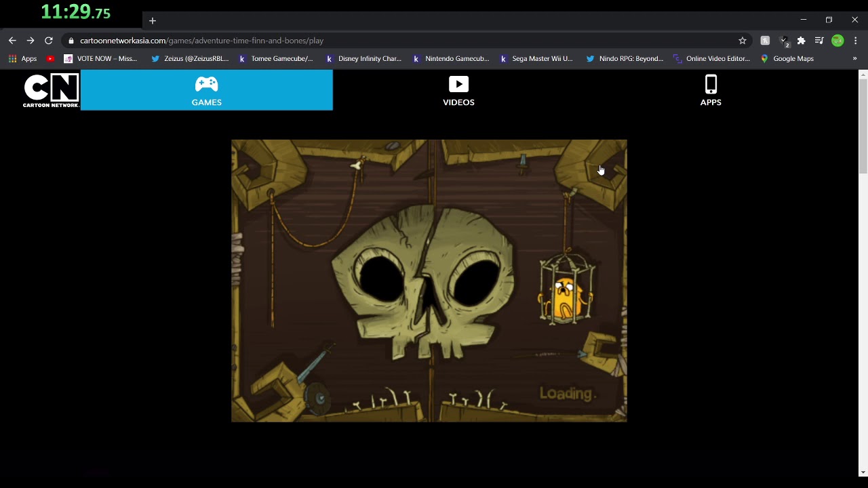
Task: Open the Extensions puzzle-piece menu
Action: pyautogui.click(x=802, y=41)
